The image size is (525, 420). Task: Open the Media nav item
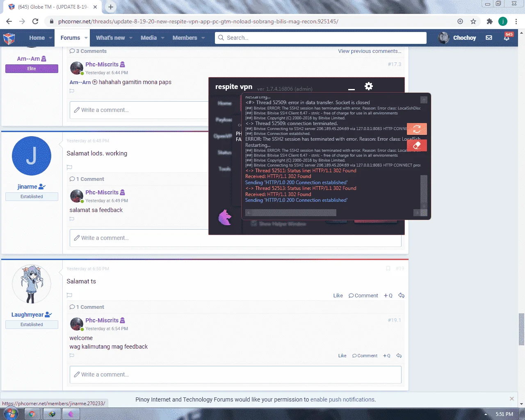(x=148, y=38)
